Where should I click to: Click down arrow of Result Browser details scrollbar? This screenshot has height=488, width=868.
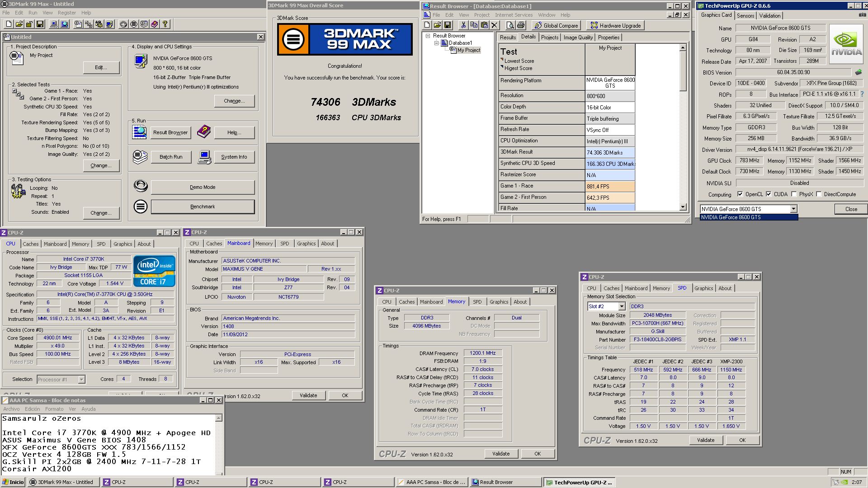coord(683,207)
